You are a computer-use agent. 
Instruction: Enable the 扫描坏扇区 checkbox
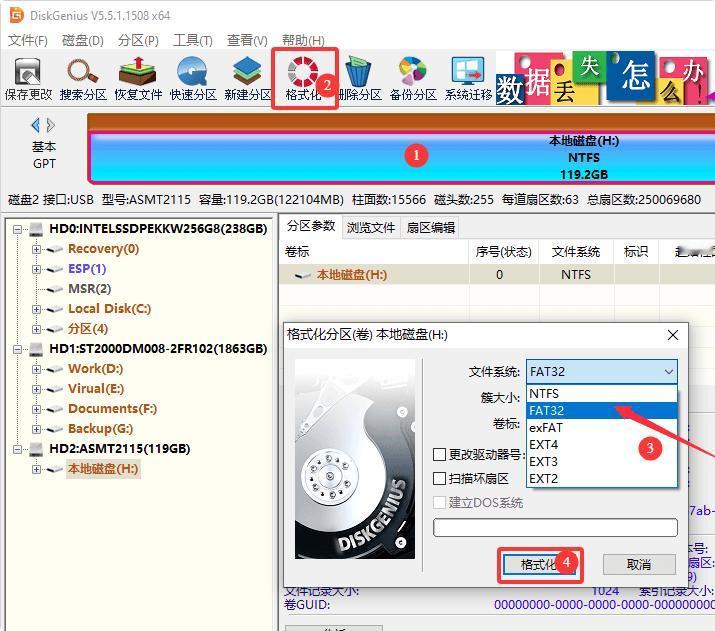tap(439, 478)
